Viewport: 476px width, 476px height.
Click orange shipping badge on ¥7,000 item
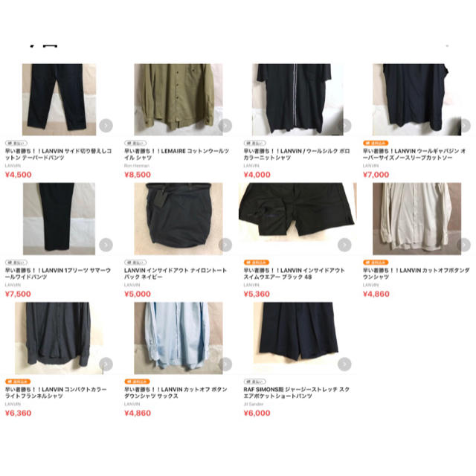coord(376,143)
